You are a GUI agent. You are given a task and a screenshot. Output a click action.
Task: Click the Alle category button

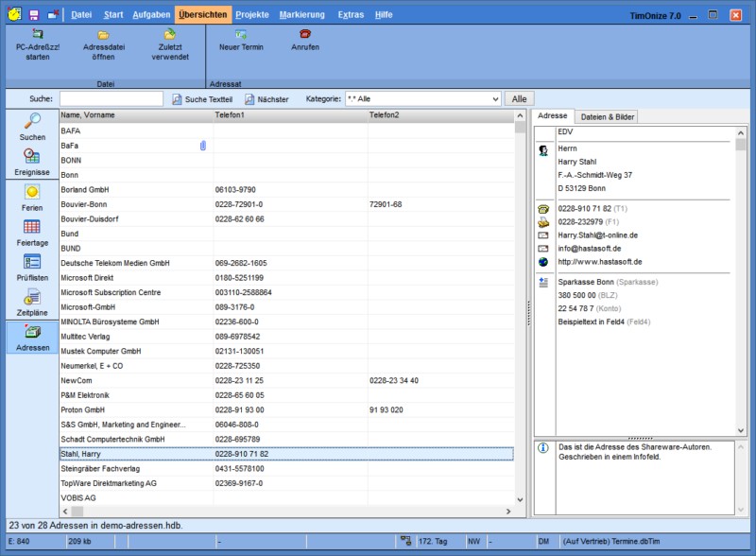point(519,99)
